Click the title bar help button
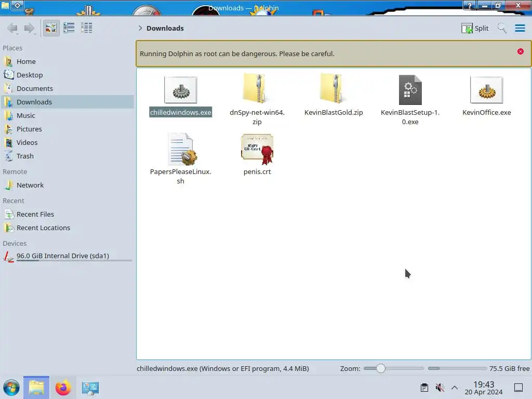 click(470, 5)
